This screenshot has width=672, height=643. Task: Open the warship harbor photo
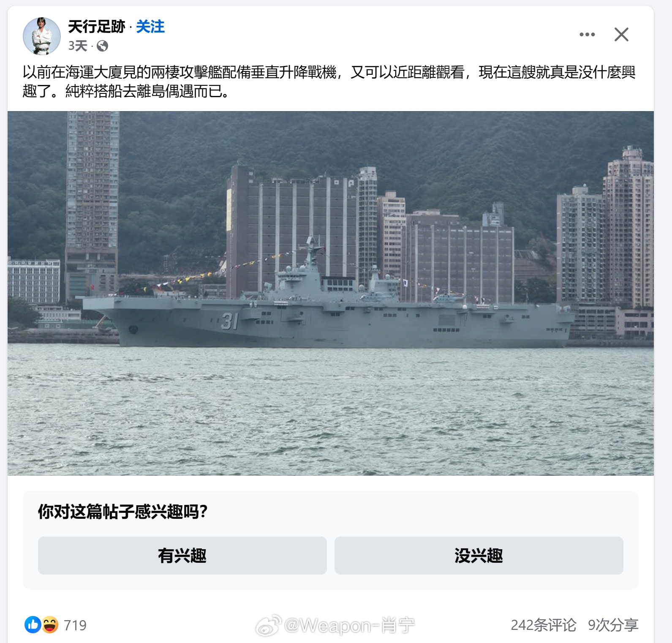pos(331,293)
